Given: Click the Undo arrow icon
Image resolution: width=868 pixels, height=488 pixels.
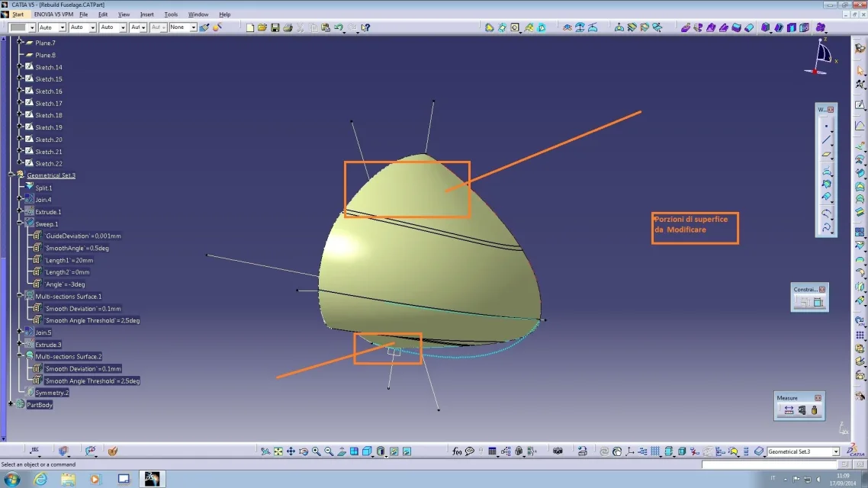Looking at the screenshot, I should tap(338, 27).
